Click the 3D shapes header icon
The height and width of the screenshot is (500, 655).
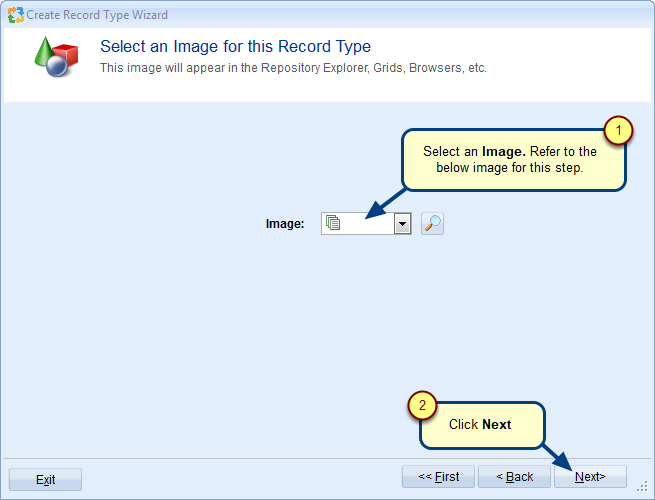click(55, 59)
